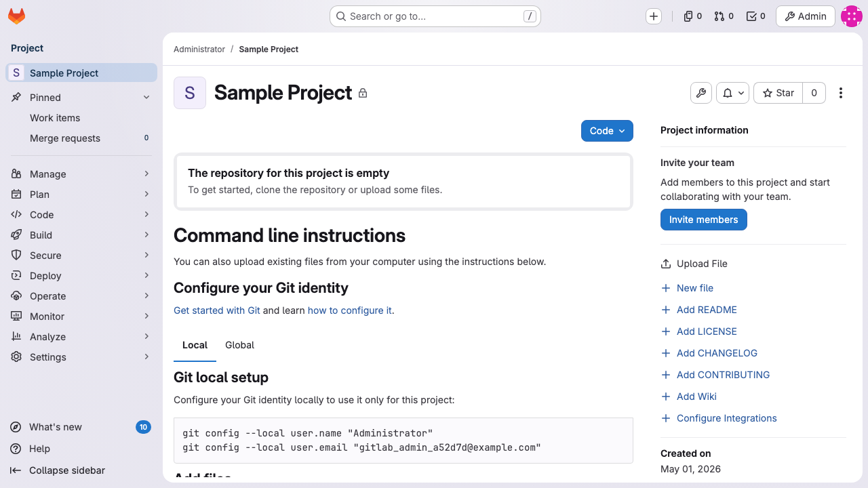
Task: Collapse the Pinned section
Action: [x=81, y=98]
